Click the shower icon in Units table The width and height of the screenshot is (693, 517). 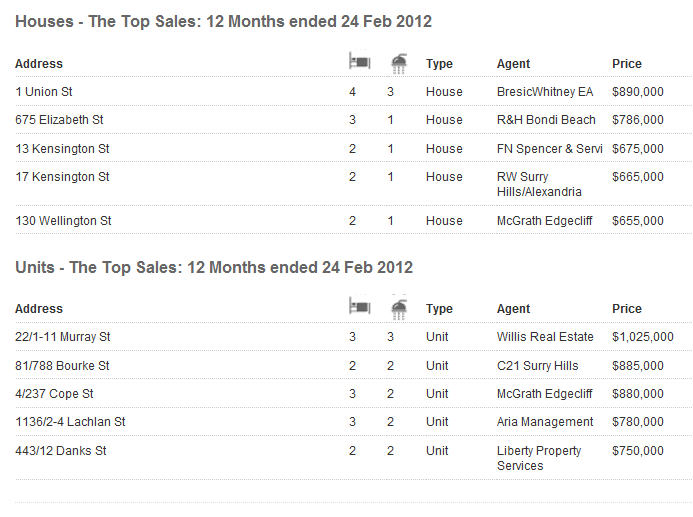click(399, 308)
